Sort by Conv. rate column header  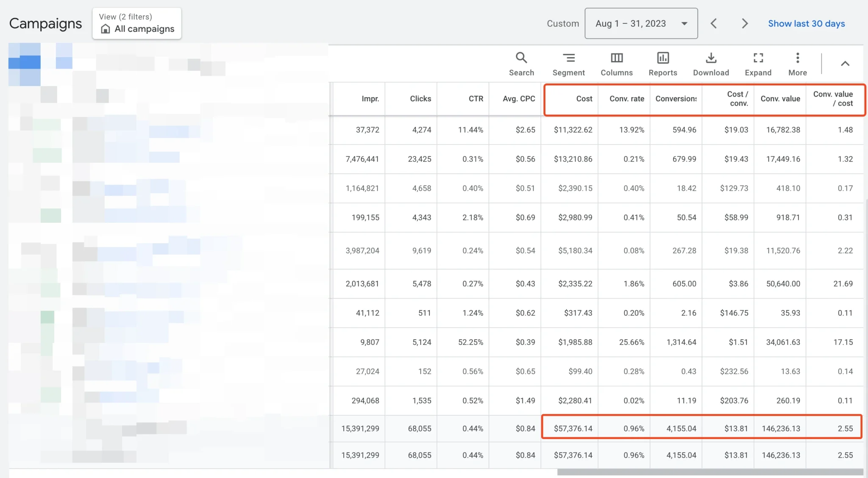[626, 99]
